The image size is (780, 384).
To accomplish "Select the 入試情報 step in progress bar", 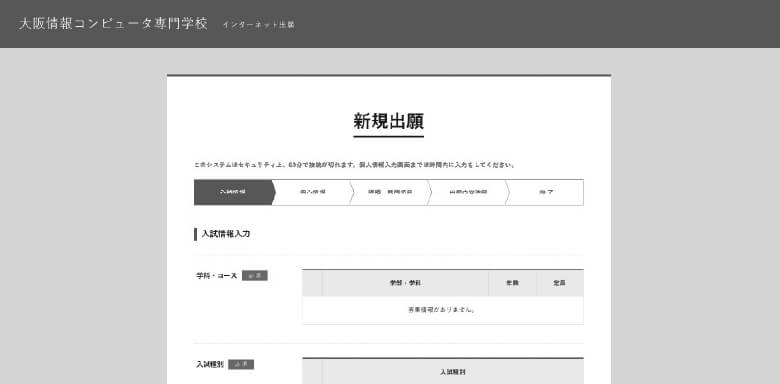I will point(233,192).
